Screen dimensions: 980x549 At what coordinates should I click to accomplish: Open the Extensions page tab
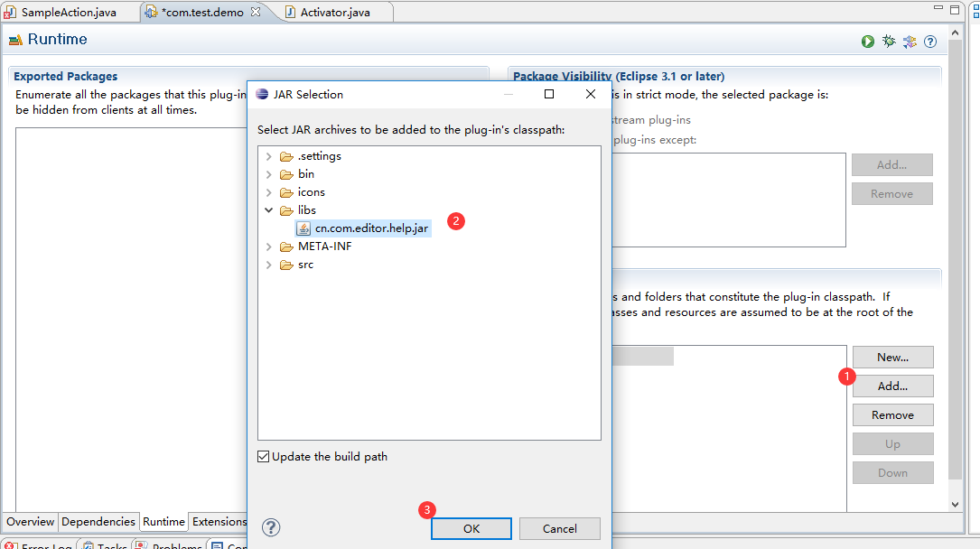point(219,522)
